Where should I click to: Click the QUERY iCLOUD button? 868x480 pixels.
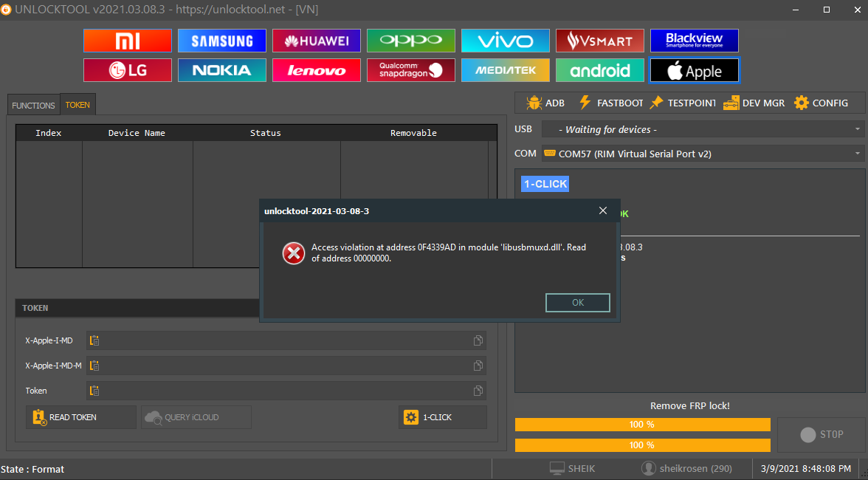196,417
